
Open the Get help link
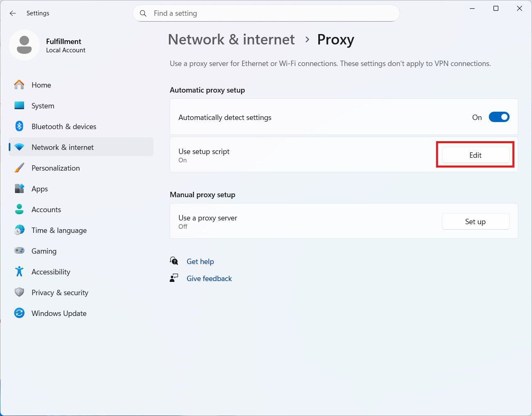pyautogui.click(x=200, y=262)
